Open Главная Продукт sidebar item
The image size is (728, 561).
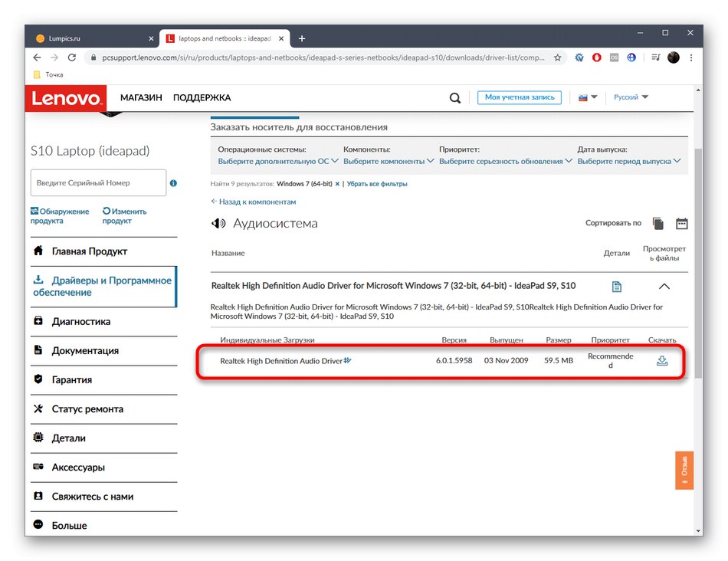(x=104, y=251)
